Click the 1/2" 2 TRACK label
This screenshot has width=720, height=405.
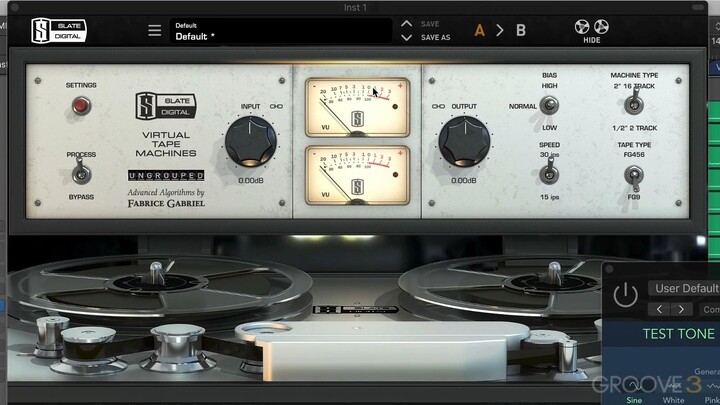pyautogui.click(x=635, y=128)
